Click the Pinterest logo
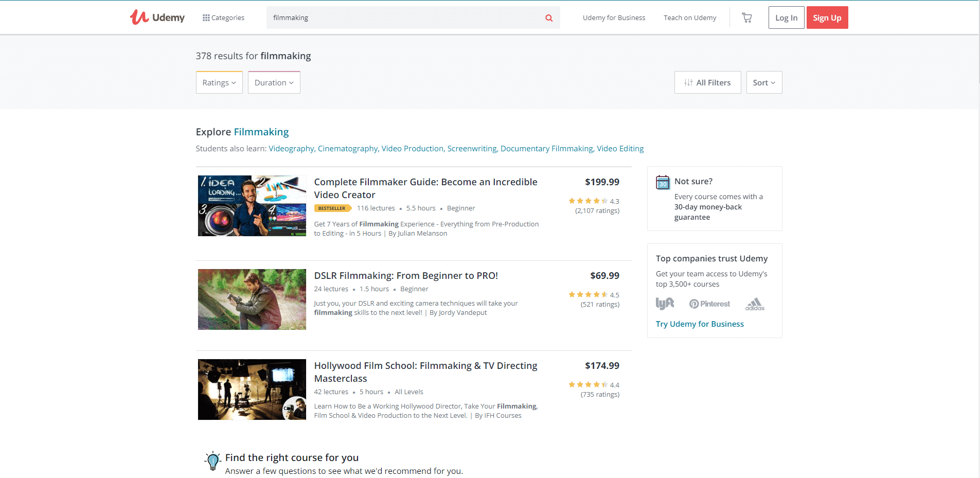This screenshot has width=980, height=478. [x=709, y=304]
